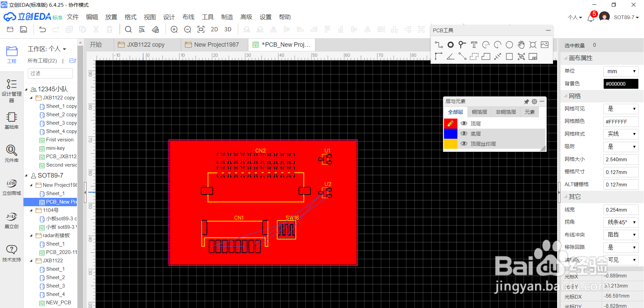Switch to the 元素 elements tab
Screen dimensions: 644x308
tap(530, 112)
